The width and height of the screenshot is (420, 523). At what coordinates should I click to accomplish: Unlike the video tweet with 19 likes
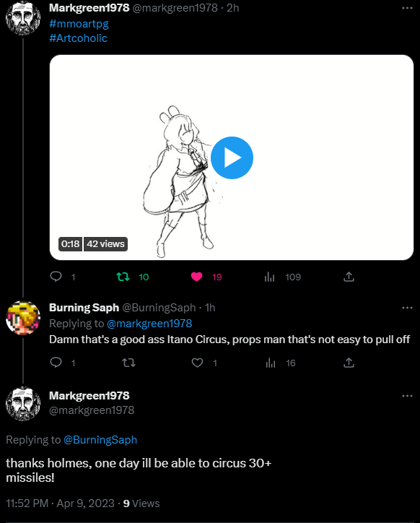(197, 277)
